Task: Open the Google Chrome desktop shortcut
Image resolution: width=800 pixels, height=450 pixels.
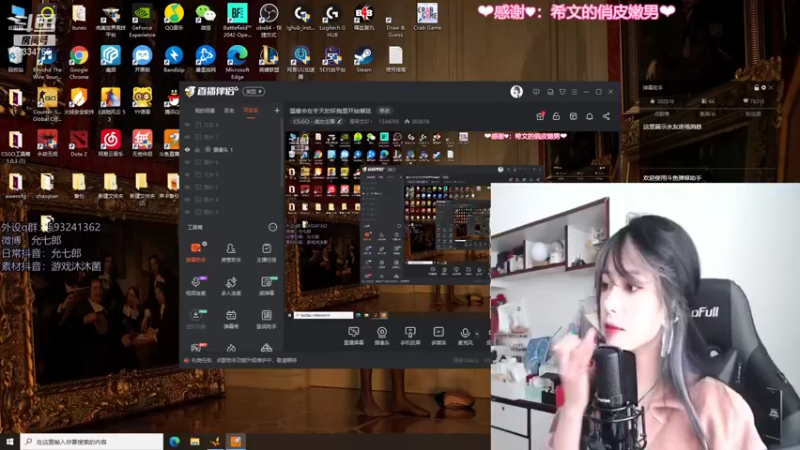Action: click(x=79, y=63)
